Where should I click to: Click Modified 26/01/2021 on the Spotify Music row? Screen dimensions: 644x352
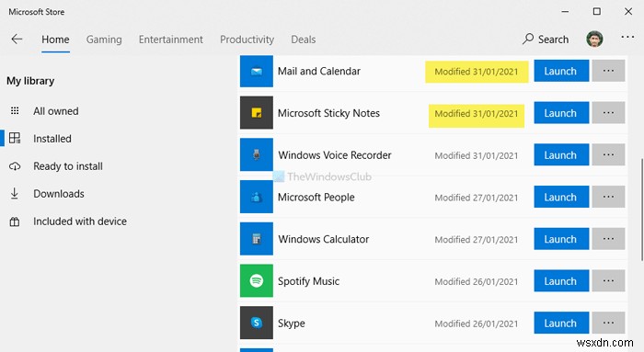coord(477,282)
